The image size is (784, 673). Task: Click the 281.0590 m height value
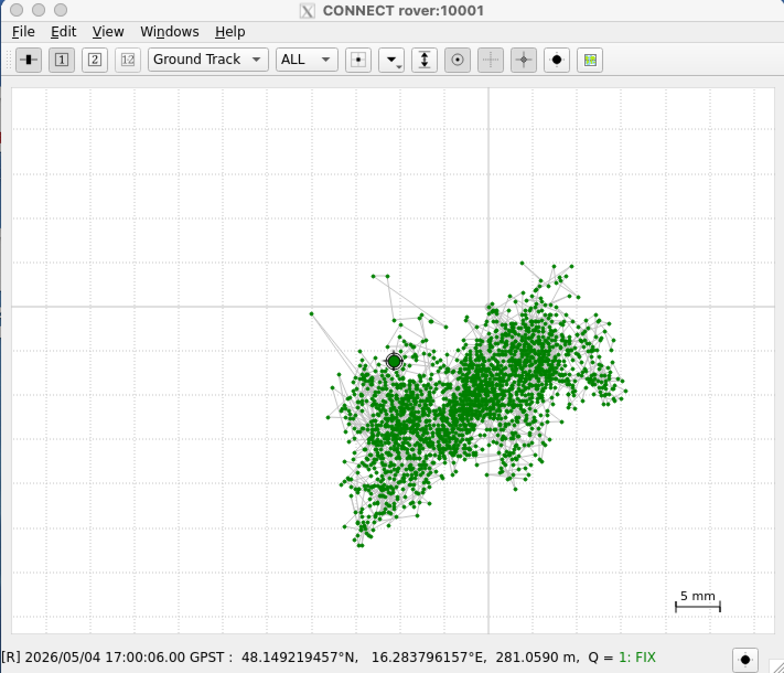click(537, 658)
